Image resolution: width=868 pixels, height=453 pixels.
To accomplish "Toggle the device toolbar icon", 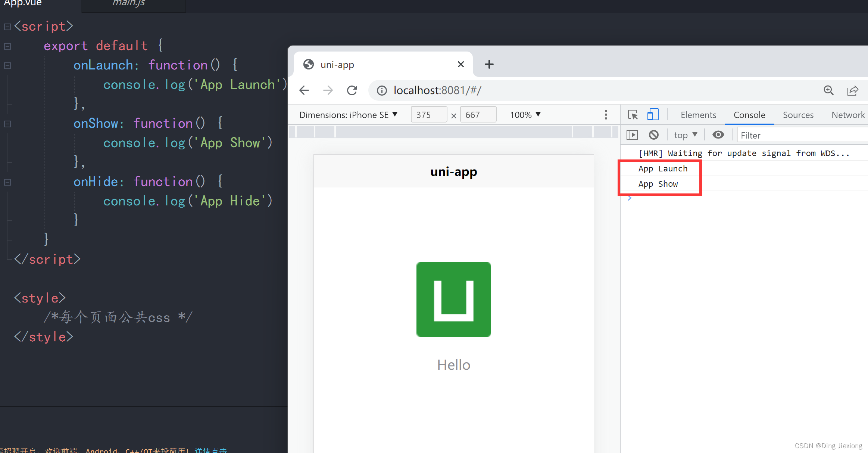I will pos(653,115).
